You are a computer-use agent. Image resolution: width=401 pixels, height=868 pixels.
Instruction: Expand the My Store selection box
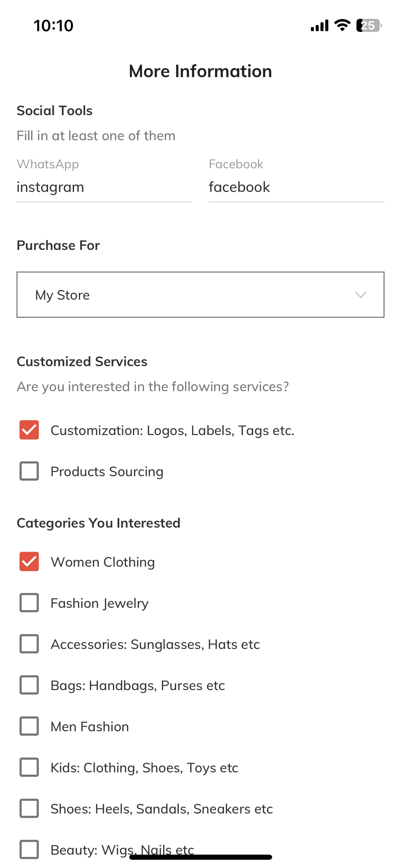point(200,295)
